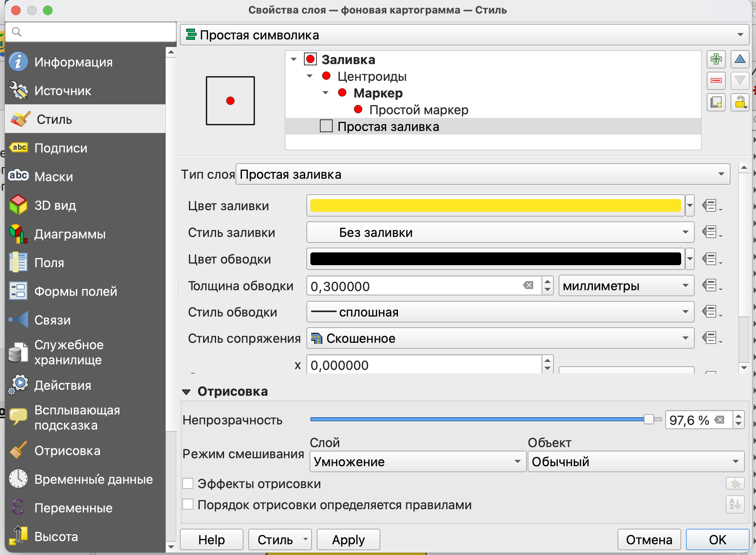Click the lock symbol layer icon

pos(740,102)
